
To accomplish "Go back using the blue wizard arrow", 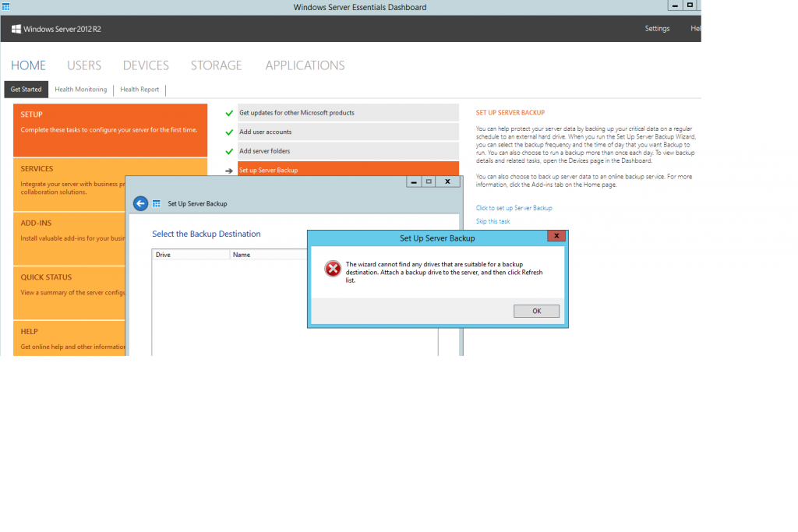I will tap(140, 203).
